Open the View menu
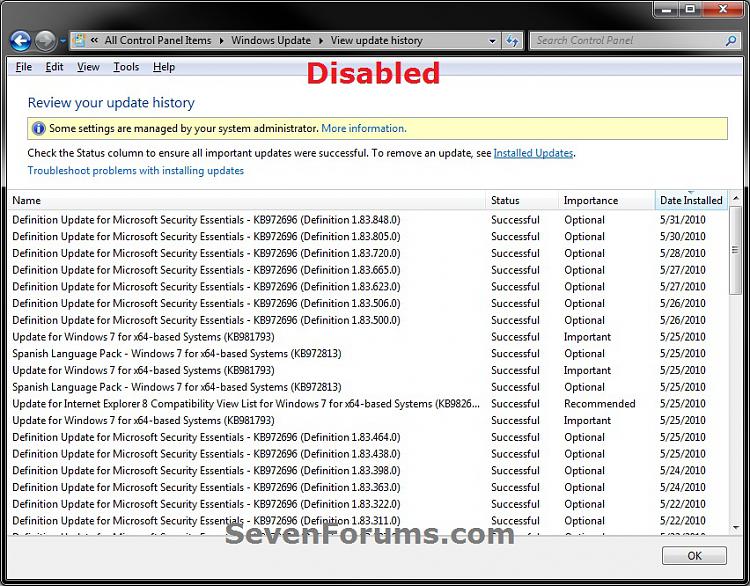This screenshot has width=750, height=586. 88,67
